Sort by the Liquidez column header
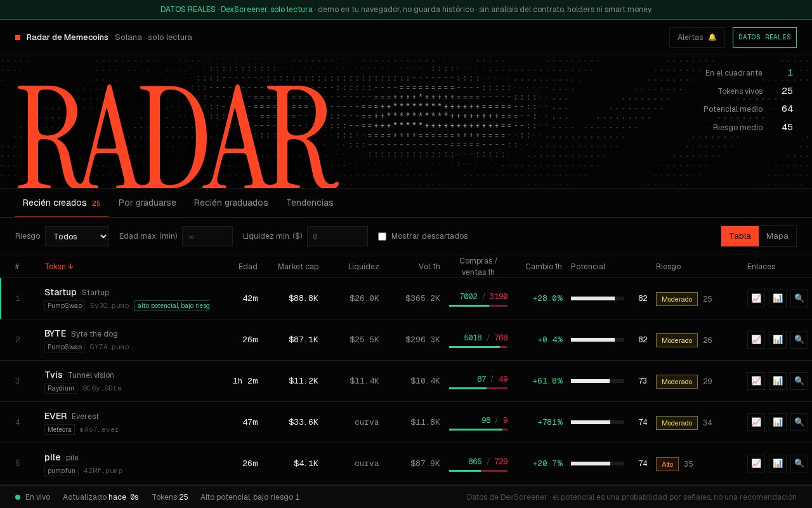The width and height of the screenshot is (812, 508). (x=363, y=267)
